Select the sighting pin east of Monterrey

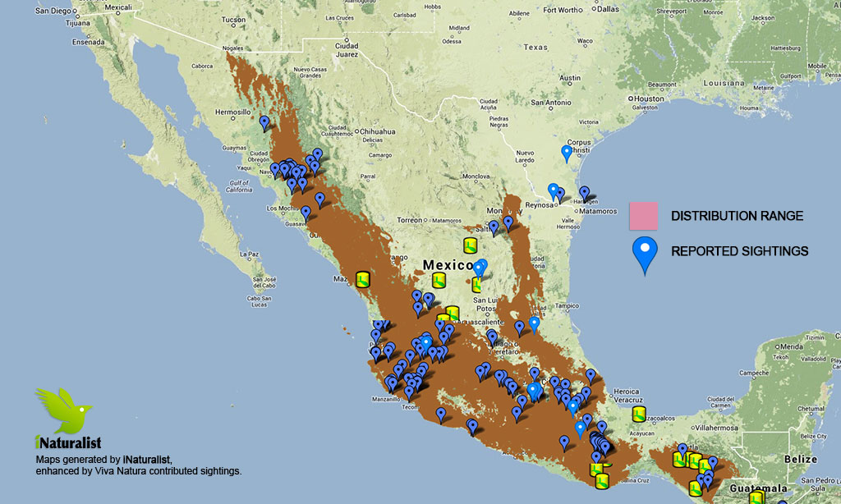(508, 222)
